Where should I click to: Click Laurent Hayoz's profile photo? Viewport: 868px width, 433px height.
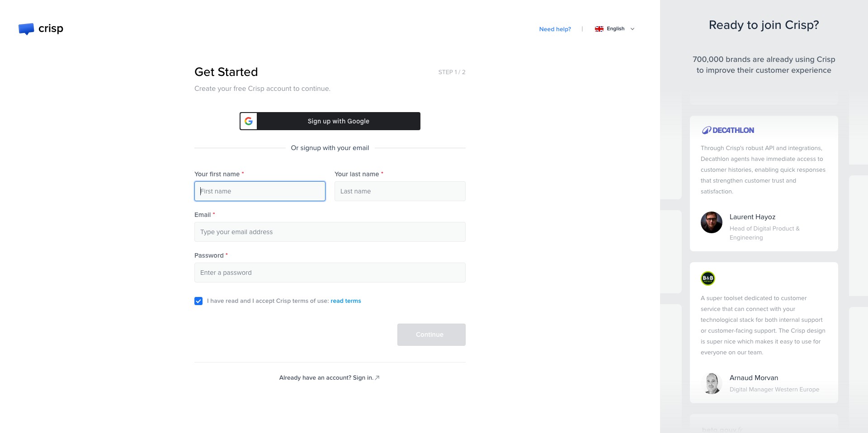[x=712, y=222]
